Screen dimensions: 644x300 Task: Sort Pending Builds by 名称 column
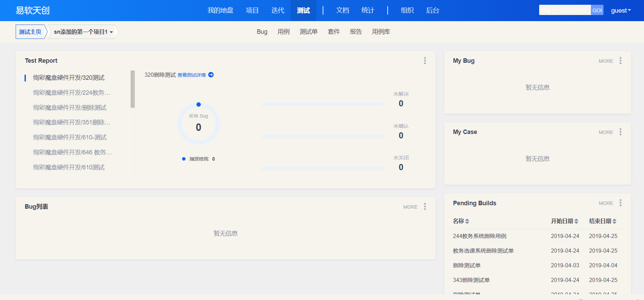(467, 221)
